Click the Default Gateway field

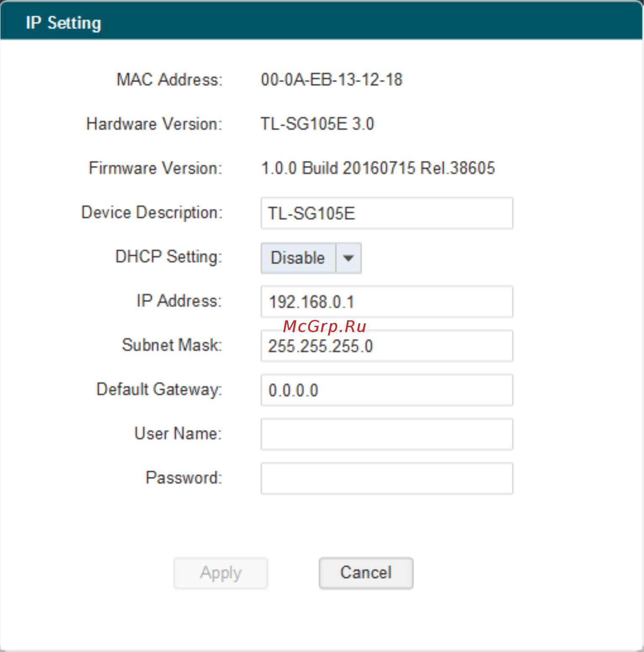[x=387, y=390]
